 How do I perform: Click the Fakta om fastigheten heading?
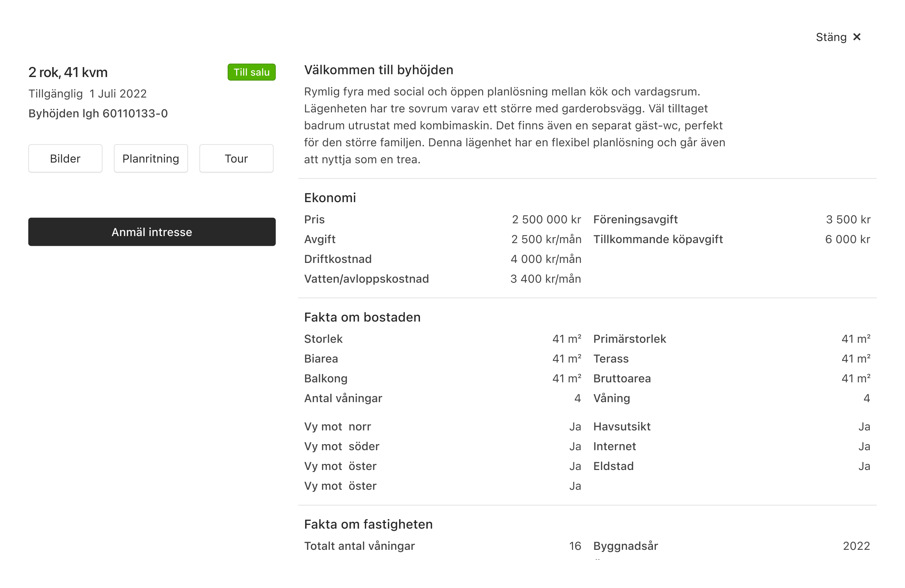pos(368,524)
